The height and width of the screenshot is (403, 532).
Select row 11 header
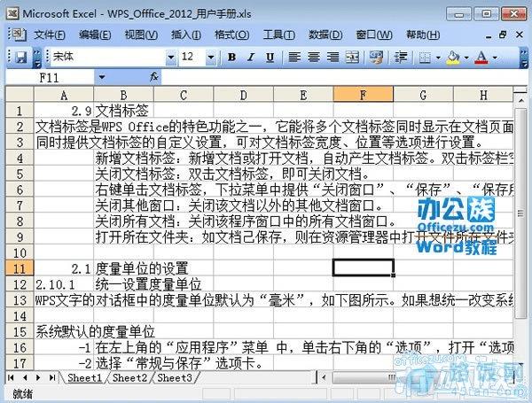[x=20, y=268]
